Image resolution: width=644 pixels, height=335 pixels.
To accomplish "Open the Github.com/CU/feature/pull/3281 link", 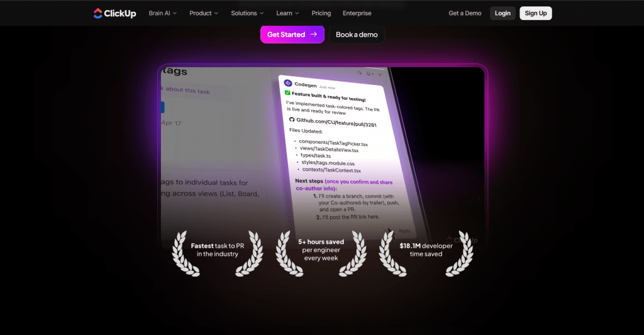I will (x=336, y=123).
